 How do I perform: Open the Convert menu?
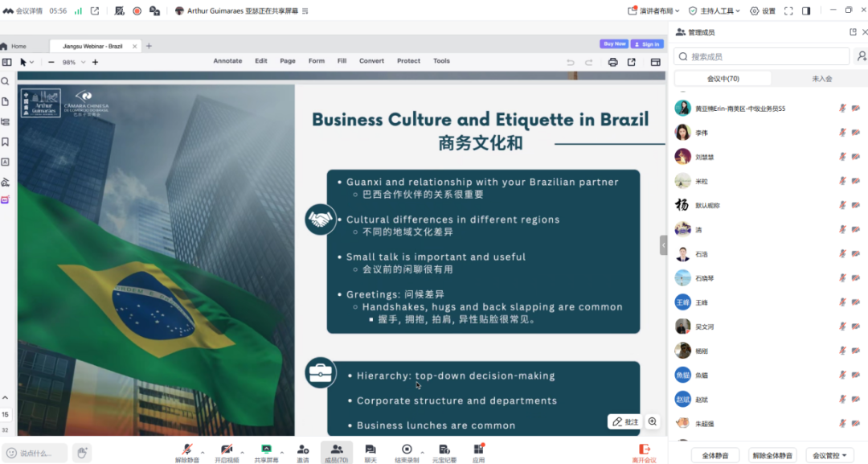click(x=371, y=61)
